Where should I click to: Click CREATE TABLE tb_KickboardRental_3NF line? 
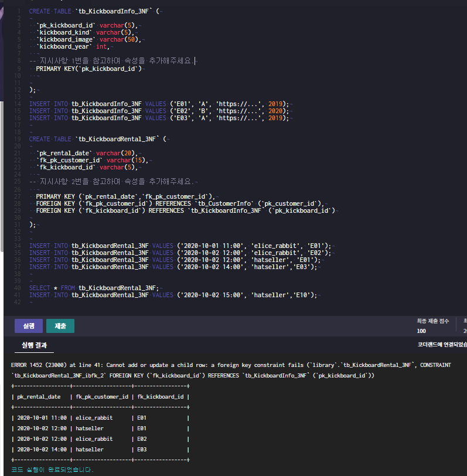[x=97, y=139]
